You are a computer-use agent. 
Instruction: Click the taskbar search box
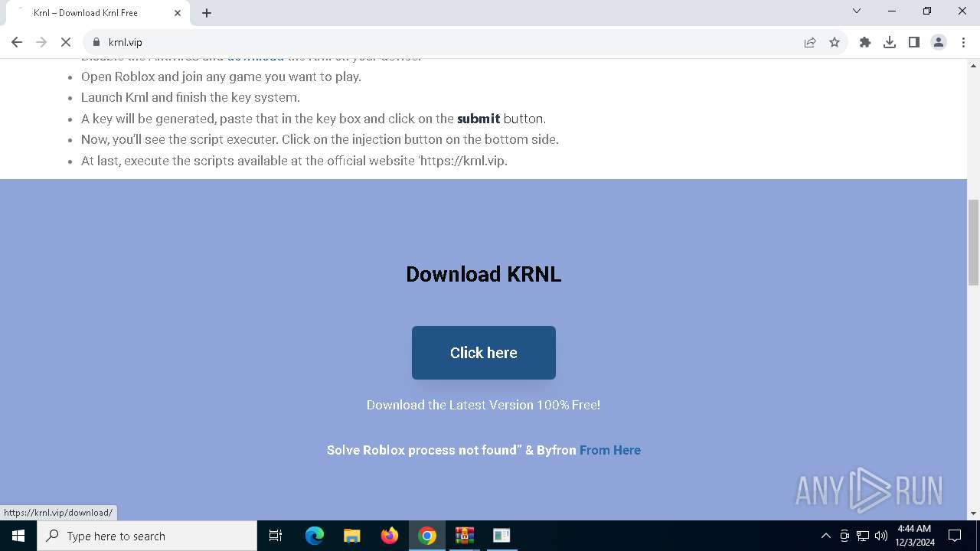point(147,536)
